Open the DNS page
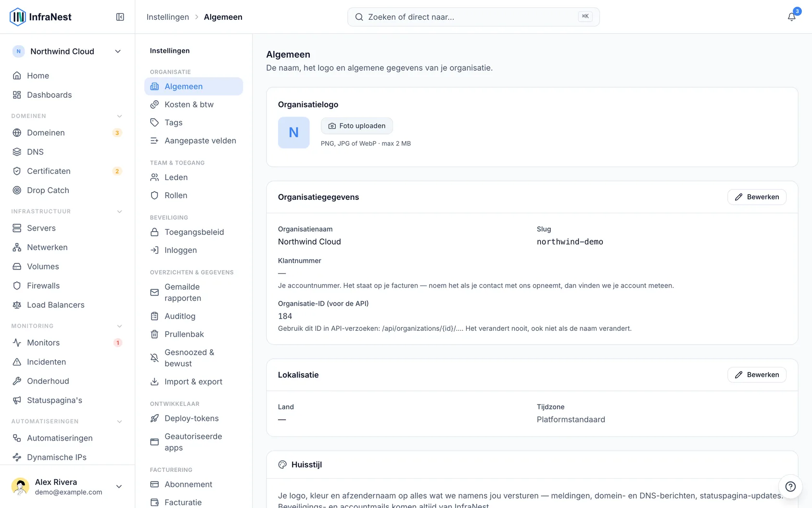This screenshot has width=812, height=508. click(x=67, y=152)
